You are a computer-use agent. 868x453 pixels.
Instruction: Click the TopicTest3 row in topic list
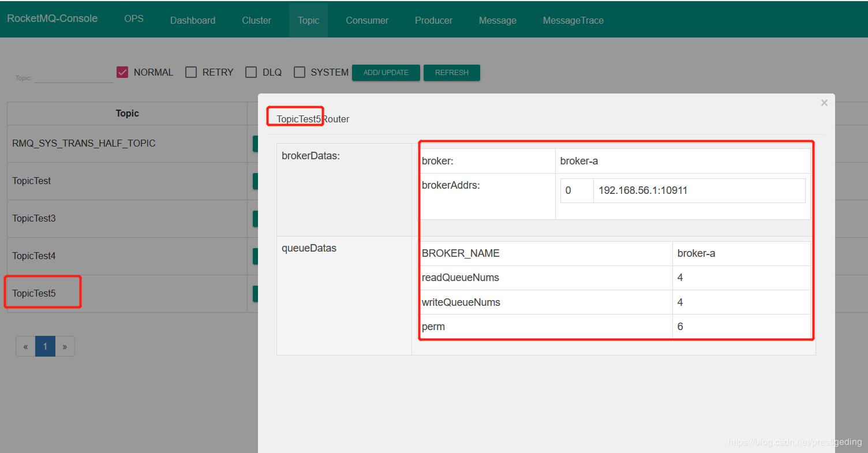coord(34,219)
